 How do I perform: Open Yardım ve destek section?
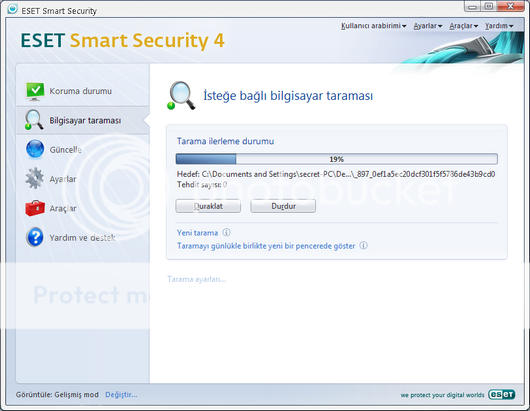[x=83, y=238]
